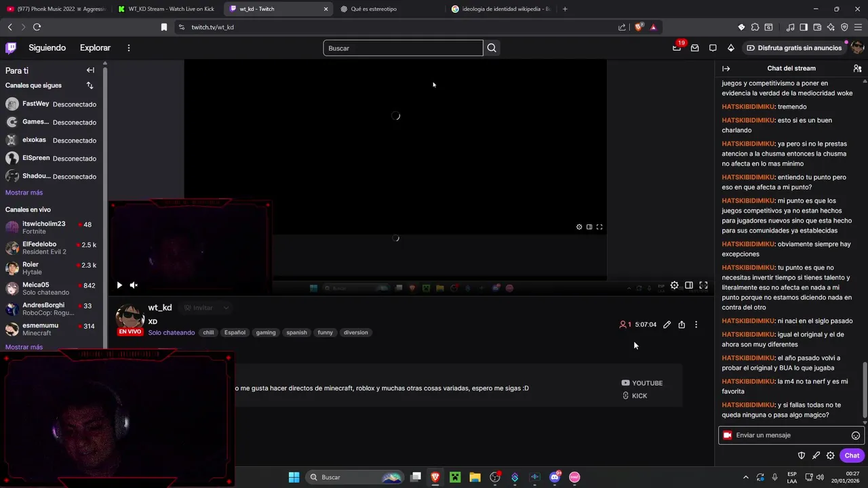
Task: Switch to Qué es estereotipo tab
Action: (x=389, y=9)
